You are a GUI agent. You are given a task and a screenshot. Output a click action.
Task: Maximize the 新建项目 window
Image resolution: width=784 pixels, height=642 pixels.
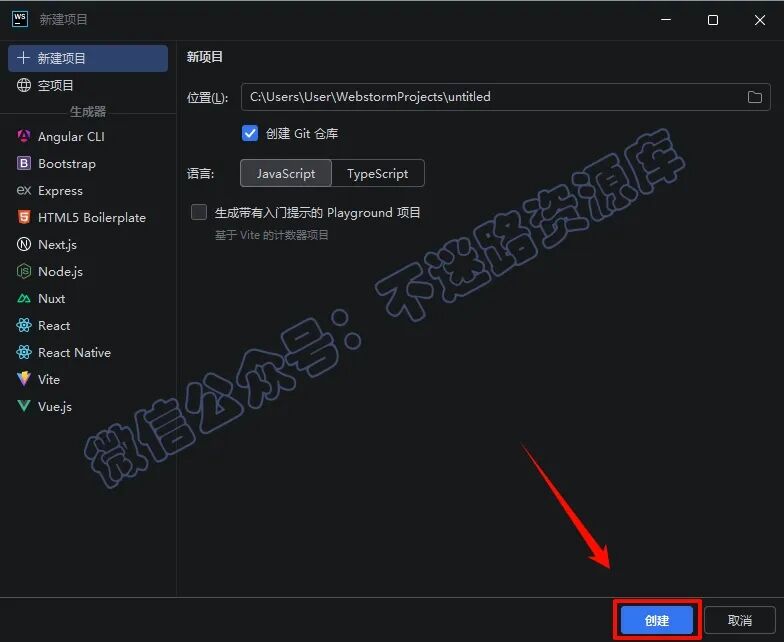(712, 20)
